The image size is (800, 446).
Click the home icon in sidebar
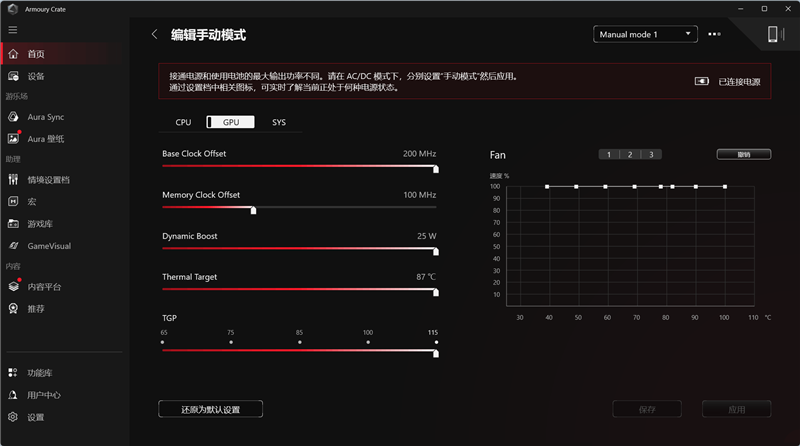[x=13, y=54]
